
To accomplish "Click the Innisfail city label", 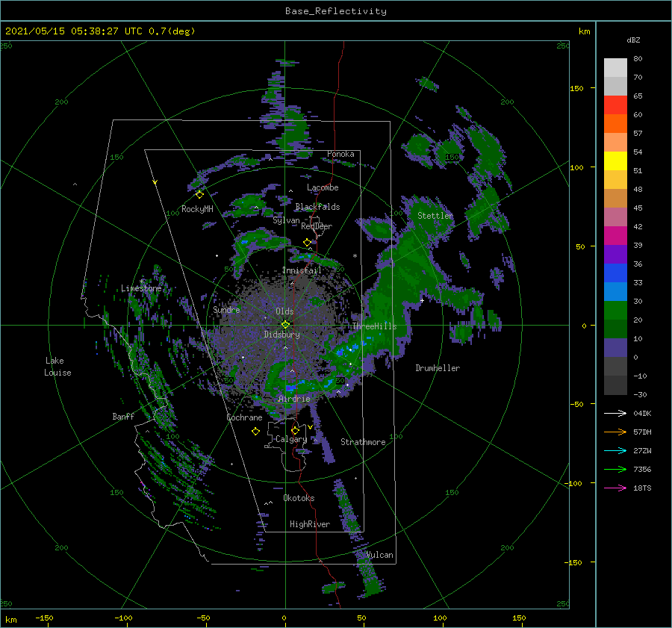I will pyautogui.click(x=302, y=270).
